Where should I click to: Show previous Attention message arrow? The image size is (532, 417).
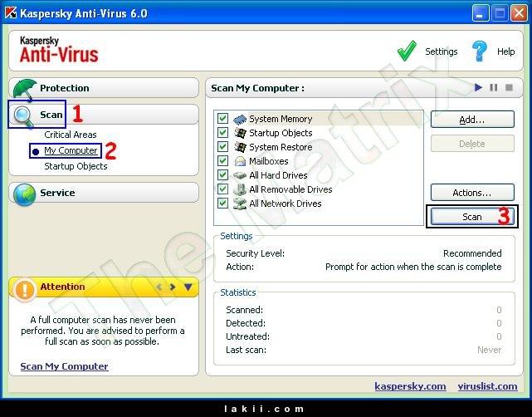159,287
